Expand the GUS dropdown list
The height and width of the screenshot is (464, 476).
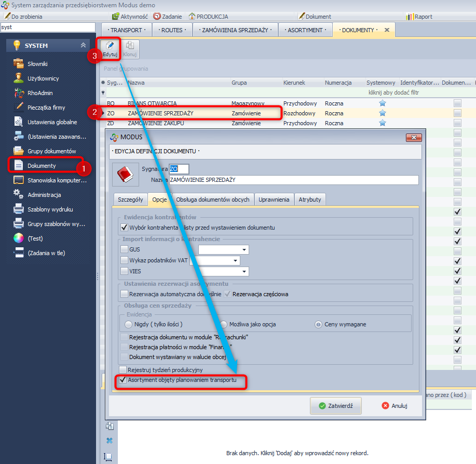244,250
